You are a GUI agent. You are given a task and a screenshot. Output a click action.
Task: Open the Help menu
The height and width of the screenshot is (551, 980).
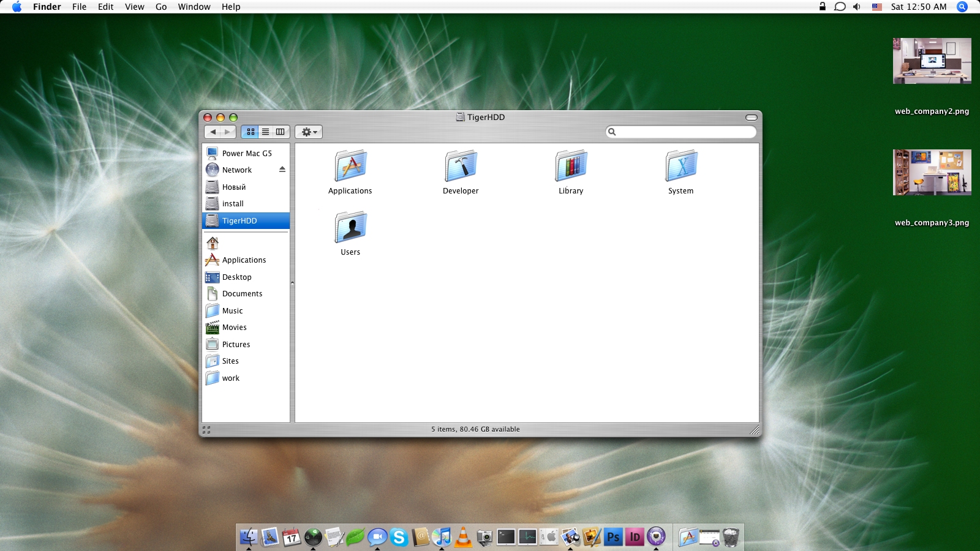[231, 7]
